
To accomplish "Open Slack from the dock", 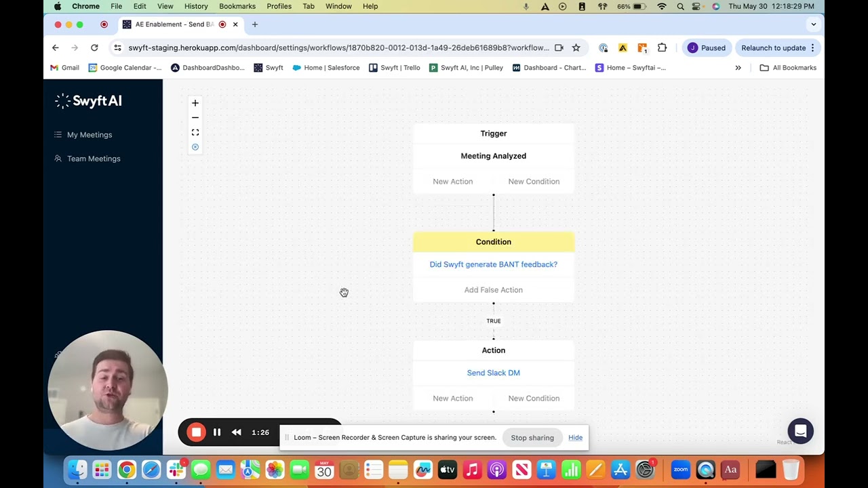I will [176, 469].
